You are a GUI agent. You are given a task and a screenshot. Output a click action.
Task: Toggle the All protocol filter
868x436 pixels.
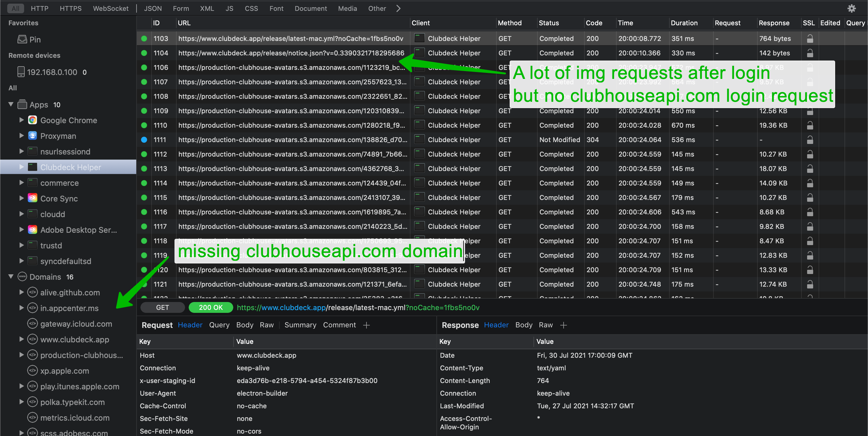[15, 8]
